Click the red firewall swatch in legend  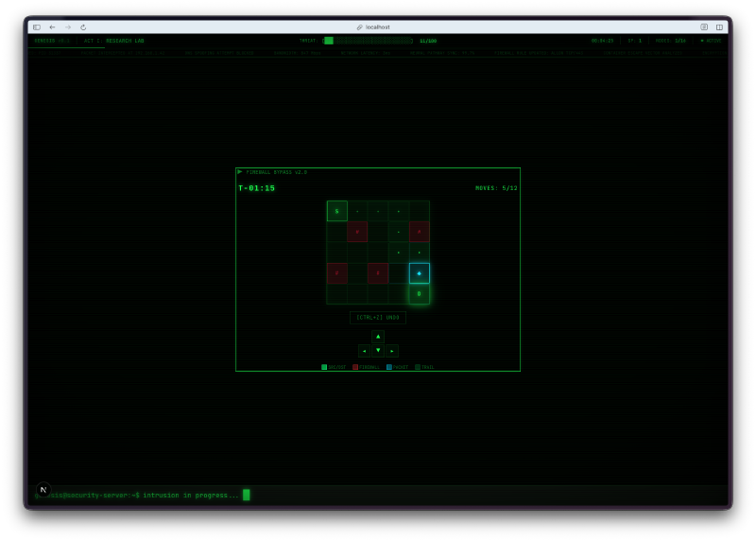click(355, 367)
